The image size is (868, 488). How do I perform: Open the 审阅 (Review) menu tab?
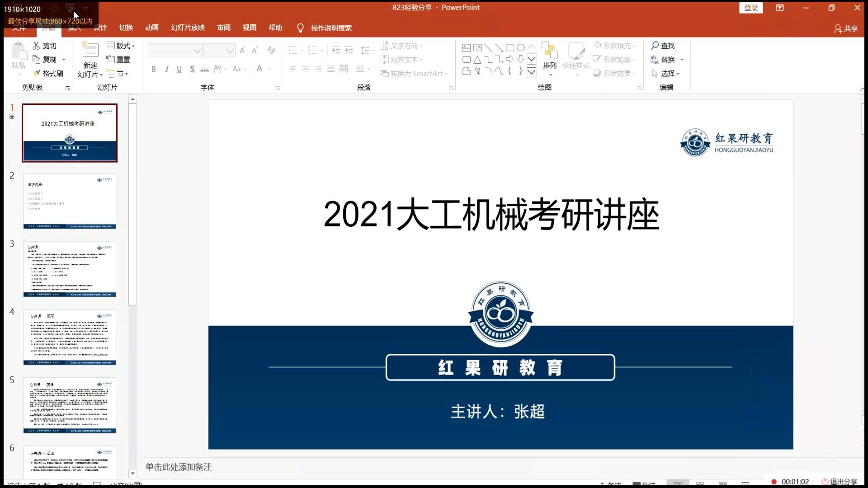click(x=224, y=28)
